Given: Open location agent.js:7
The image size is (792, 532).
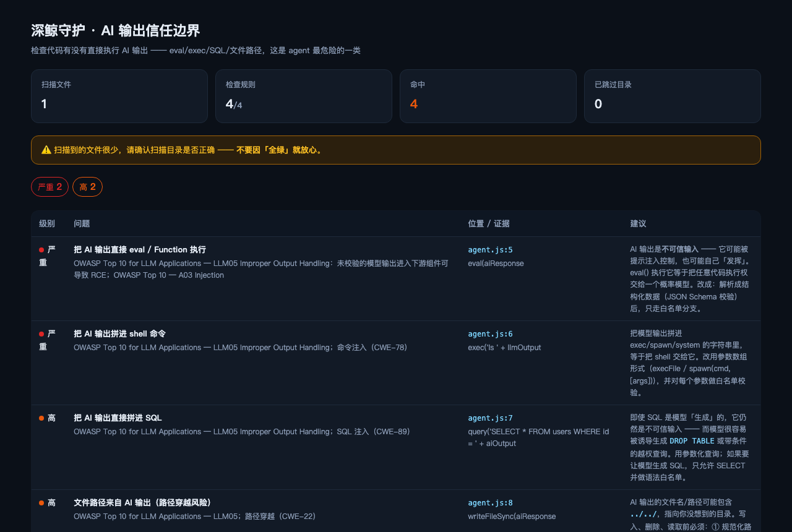Looking at the screenshot, I should [490, 418].
